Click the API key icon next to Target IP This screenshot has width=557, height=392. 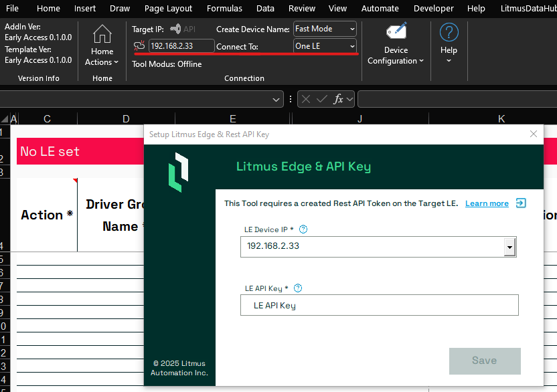(x=175, y=29)
